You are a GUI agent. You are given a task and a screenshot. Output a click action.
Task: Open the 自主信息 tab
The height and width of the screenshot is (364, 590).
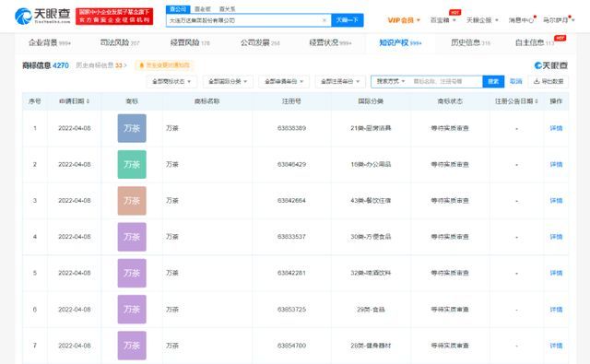click(x=535, y=42)
